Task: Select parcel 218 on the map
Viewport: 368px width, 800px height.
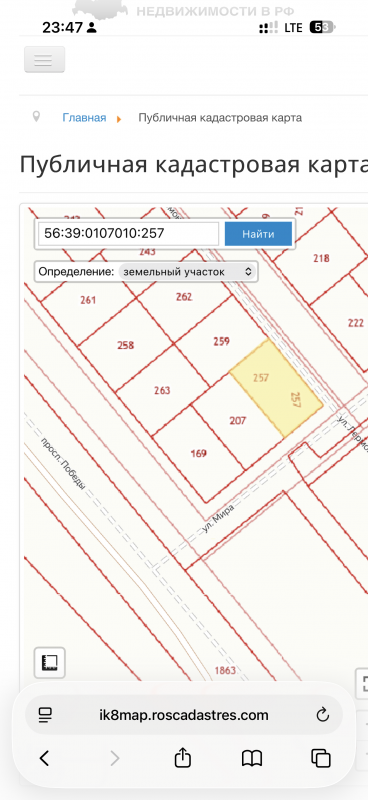Action: (322, 258)
